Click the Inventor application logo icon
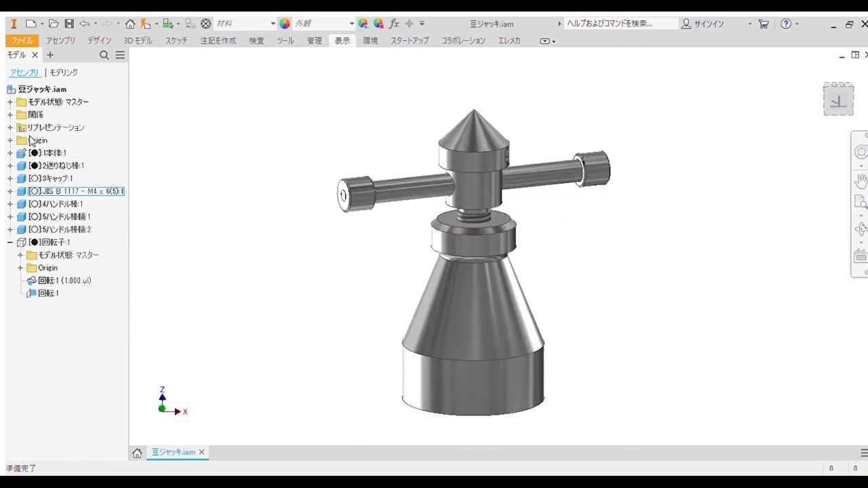This screenshot has width=868, height=488. click(14, 24)
